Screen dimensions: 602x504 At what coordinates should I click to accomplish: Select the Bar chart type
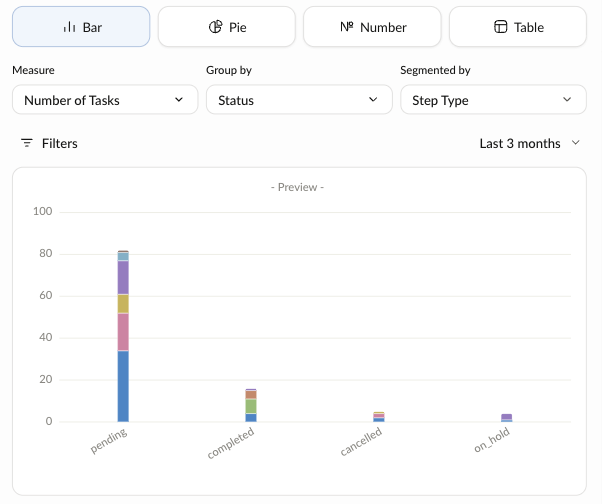pos(81,27)
